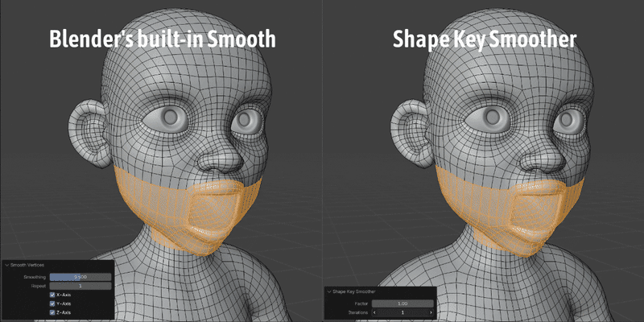Click the 'Smoothing' label
The height and width of the screenshot is (322, 644).
pyautogui.click(x=35, y=277)
